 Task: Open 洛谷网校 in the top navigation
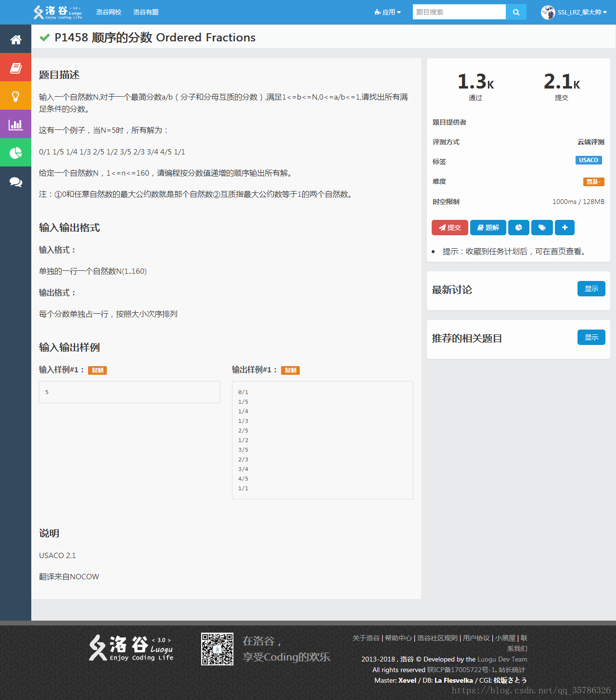pos(109,12)
